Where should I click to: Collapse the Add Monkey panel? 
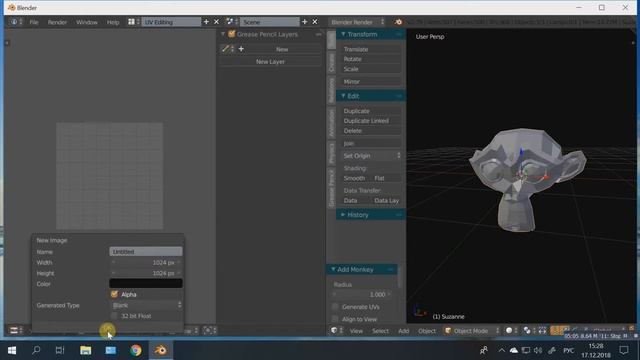pos(333,269)
